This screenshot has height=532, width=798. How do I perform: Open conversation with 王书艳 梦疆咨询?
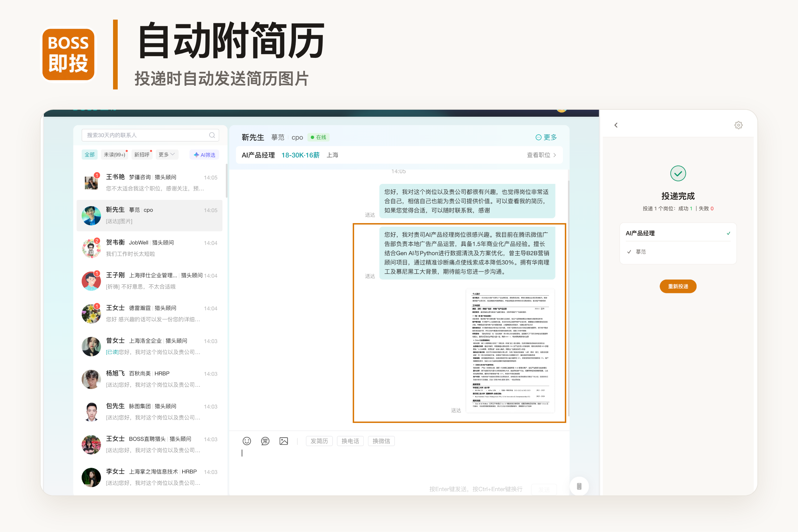150,183
